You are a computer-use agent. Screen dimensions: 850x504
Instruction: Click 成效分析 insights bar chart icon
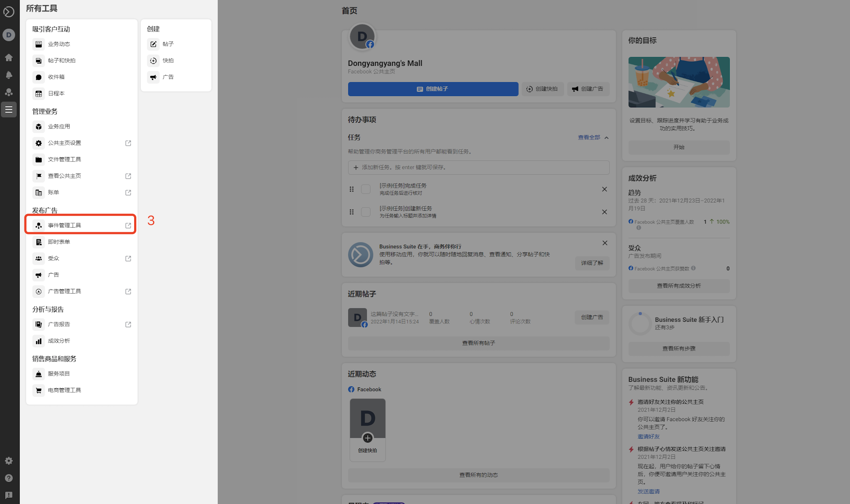click(x=38, y=341)
